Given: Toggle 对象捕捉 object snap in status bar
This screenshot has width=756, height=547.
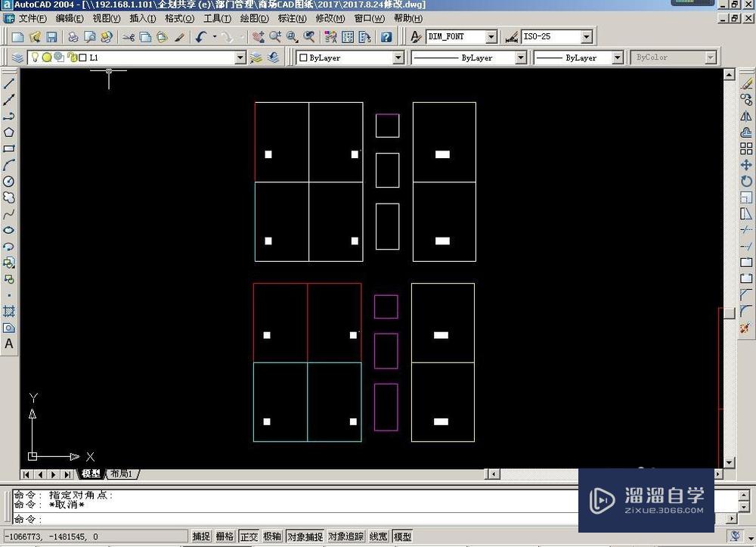Looking at the screenshot, I should (x=305, y=536).
